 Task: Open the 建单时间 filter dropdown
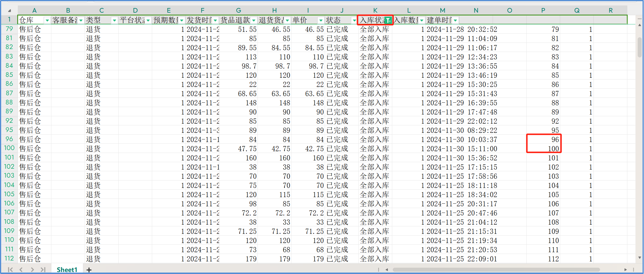[x=455, y=20]
